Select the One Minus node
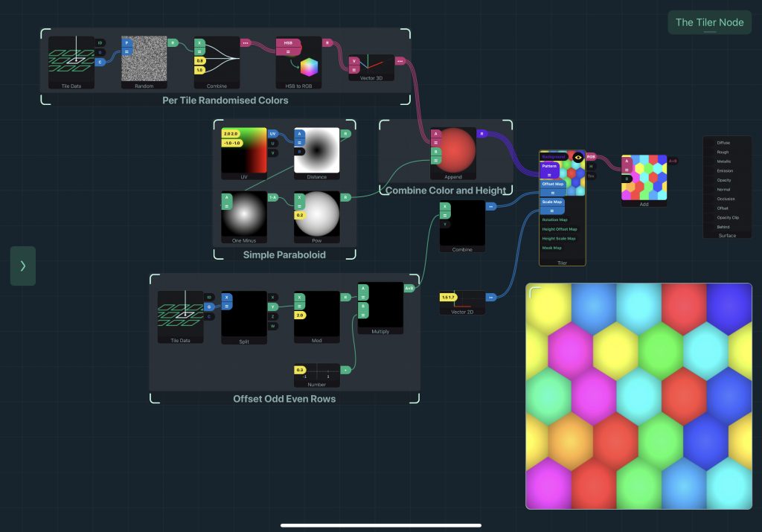Image resolution: width=762 pixels, height=532 pixels. click(244, 217)
